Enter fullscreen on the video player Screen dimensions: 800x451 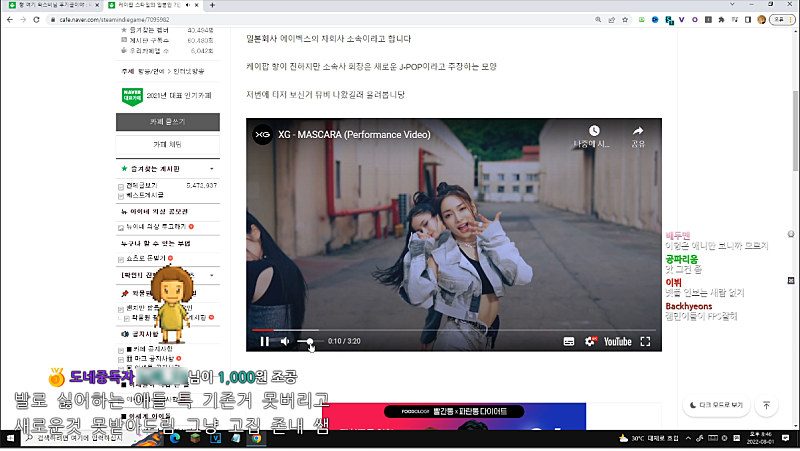pos(645,341)
